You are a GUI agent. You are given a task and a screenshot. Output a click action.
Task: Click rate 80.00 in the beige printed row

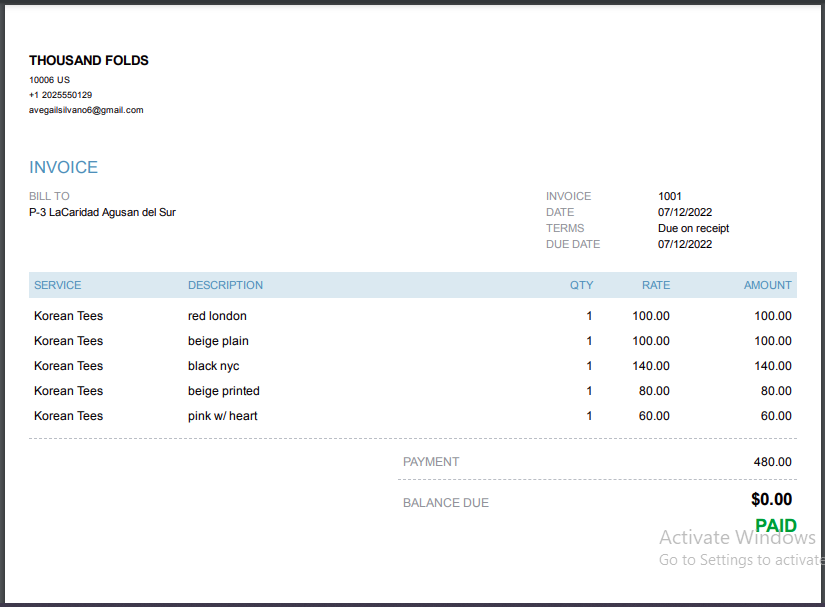click(x=655, y=391)
